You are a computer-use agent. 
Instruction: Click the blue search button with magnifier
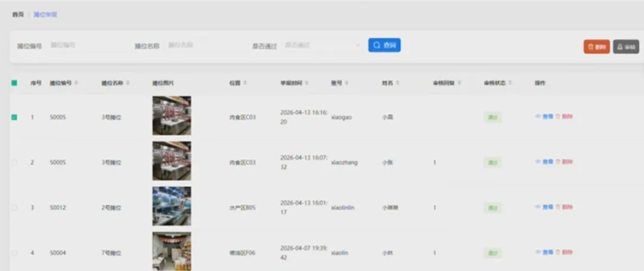point(384,45)
